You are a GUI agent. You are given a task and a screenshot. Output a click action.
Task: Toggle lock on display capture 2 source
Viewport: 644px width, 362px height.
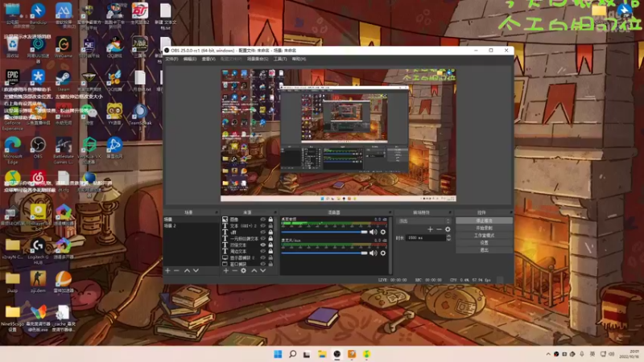click(270, 257)
